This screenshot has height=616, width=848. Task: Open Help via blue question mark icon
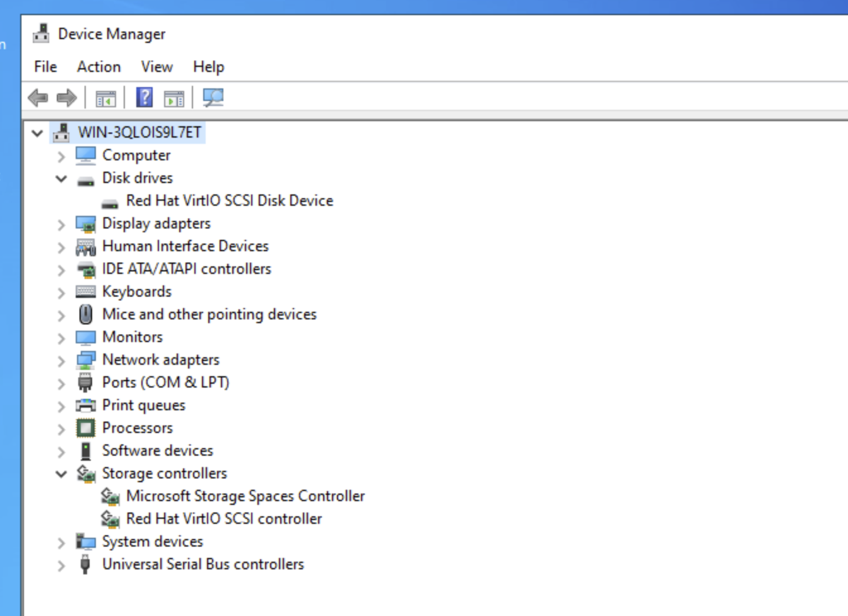pos(144,97)
